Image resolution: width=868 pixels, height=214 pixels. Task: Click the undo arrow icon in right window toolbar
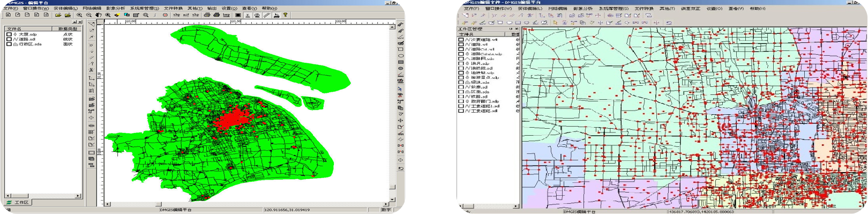(x=669, y=23)
